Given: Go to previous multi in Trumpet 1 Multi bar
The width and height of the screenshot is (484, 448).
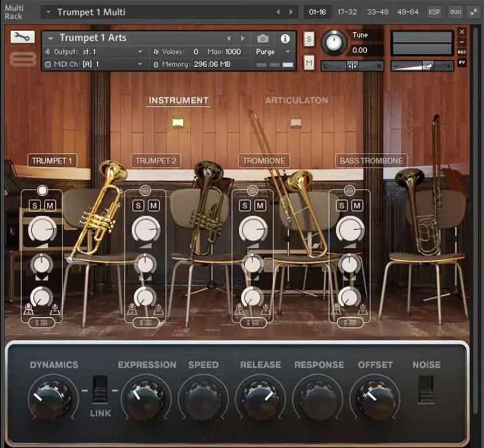Looking at the screenshot, I should [x=278, y=12].
